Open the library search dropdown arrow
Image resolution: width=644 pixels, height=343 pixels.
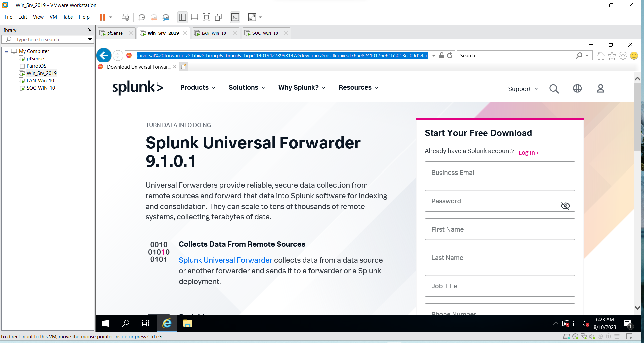pyautogui.click(x=90, y=39)
